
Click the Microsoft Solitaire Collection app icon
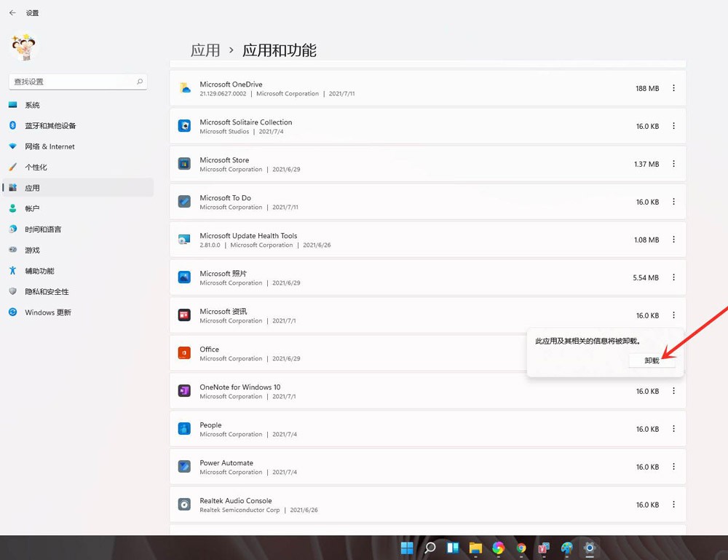pyautogui.click(x=185, y=126)
